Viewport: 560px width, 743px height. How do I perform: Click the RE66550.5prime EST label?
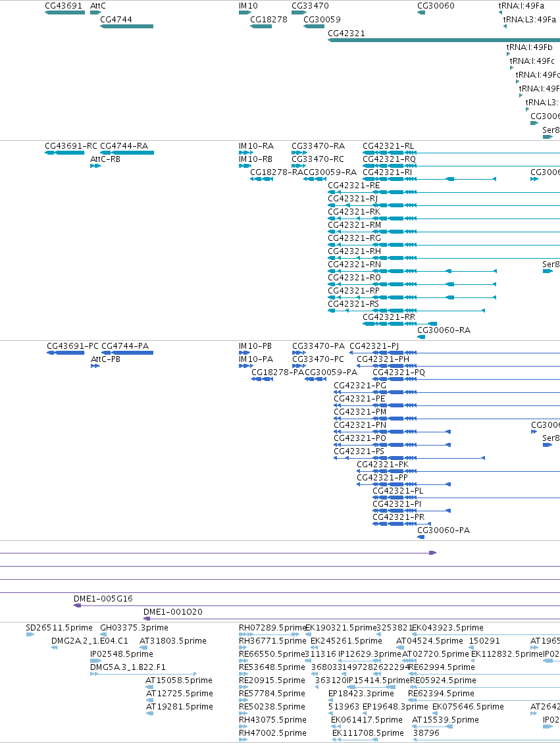pyautogui.click(x=272, y=654)
